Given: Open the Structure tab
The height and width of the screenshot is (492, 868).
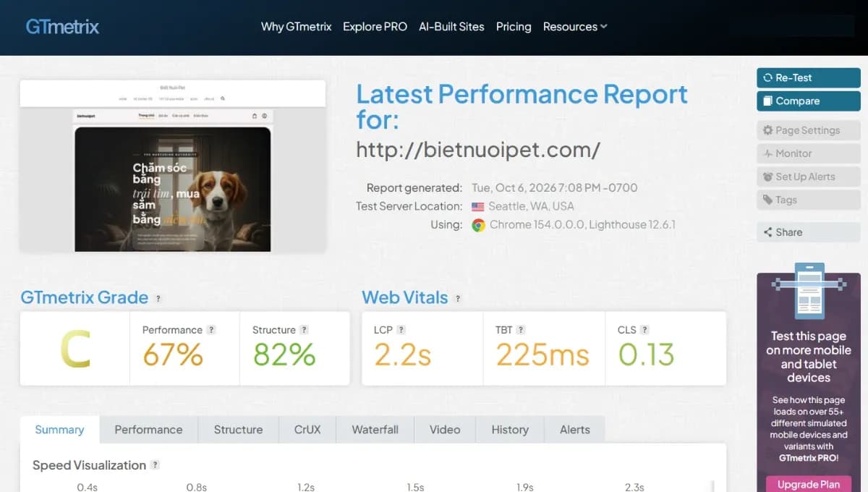Looking at the screenshot, I should [238, 430].
